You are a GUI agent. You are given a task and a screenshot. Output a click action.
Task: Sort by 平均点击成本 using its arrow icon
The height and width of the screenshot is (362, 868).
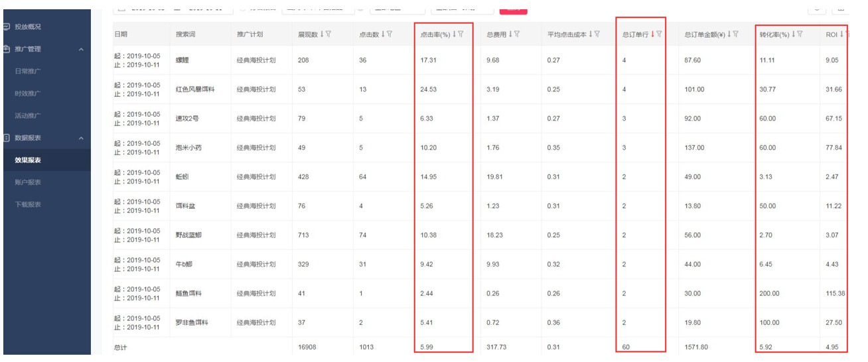pos(591,34)
